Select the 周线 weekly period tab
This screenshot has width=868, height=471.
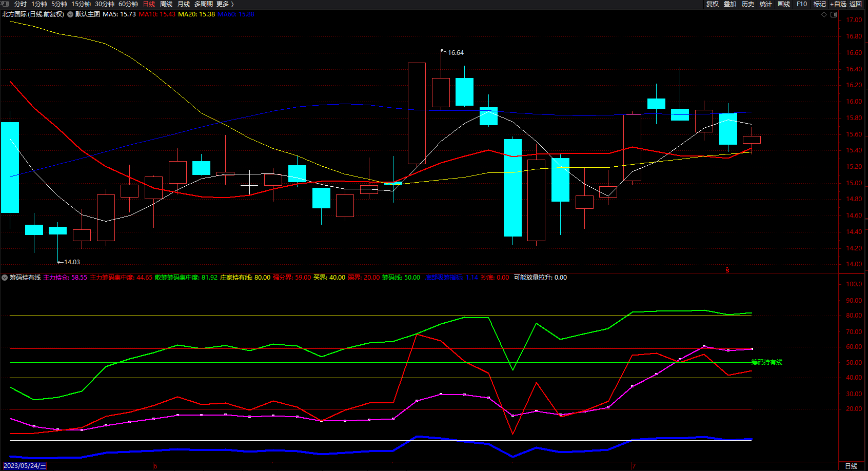(166, 4)
